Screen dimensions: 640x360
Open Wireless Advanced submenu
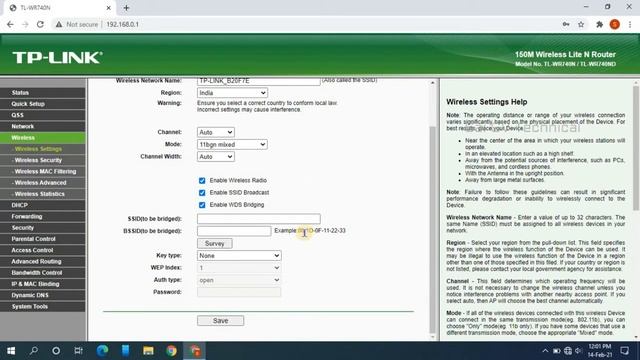tap(43, 183)
